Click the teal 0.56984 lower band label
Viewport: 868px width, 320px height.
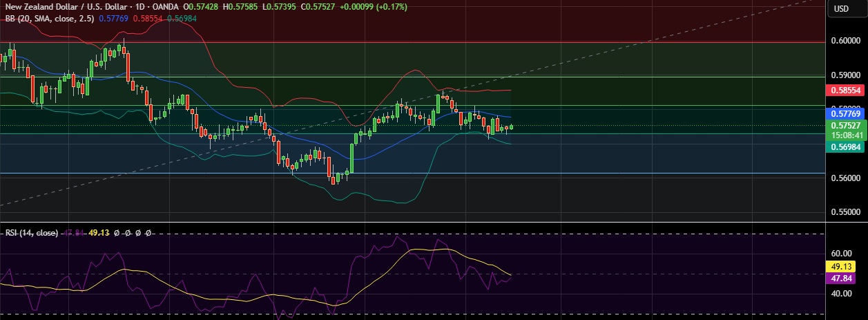click(844, 147)
